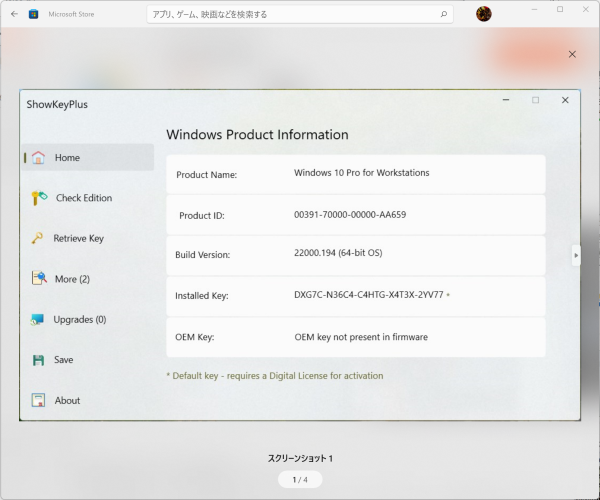The width and height of the screenshot is (600, 500).
Task: Click the Save floppy disk icon
Action: click(38, 360)
